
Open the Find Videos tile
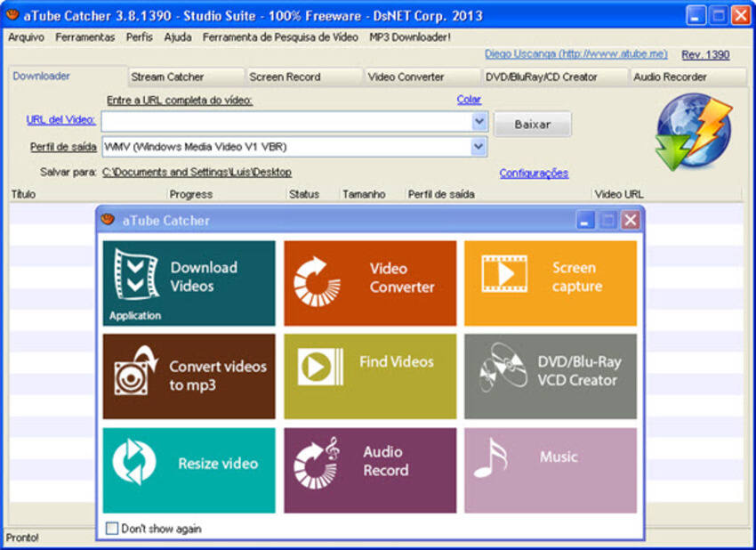[x=370, y=376]
